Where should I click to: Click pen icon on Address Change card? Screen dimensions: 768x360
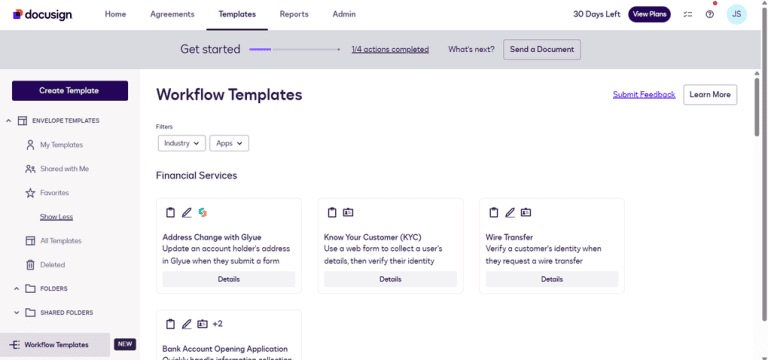click(x=186, y=213)
